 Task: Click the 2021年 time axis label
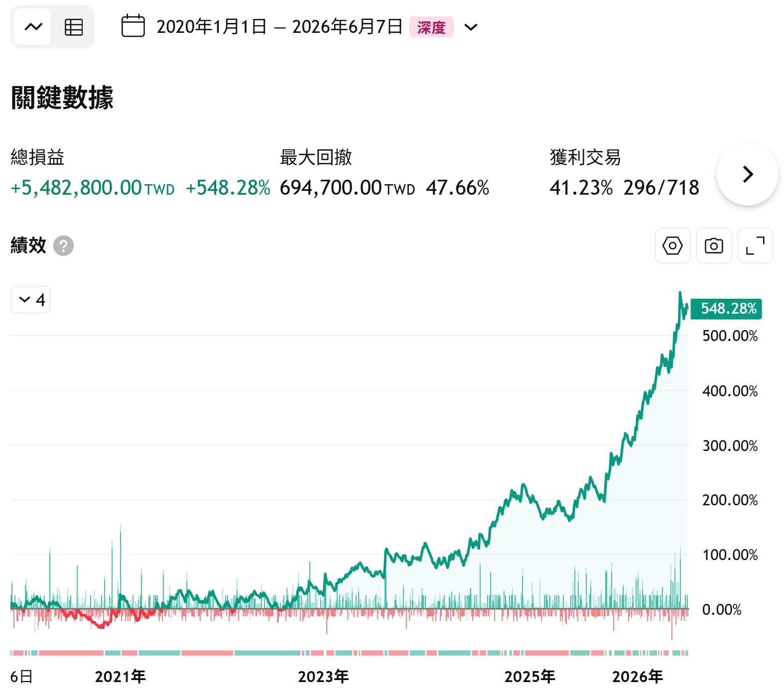pos(120,677)
